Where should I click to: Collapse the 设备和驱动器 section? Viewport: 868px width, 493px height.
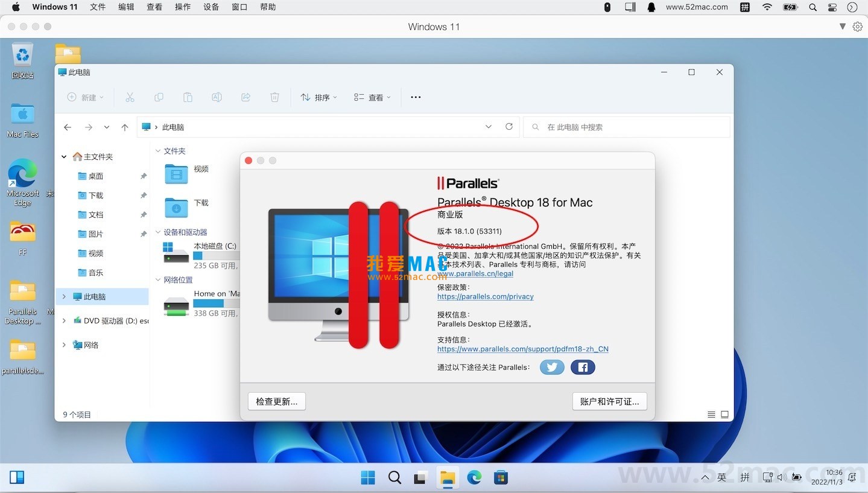point(158,232)
